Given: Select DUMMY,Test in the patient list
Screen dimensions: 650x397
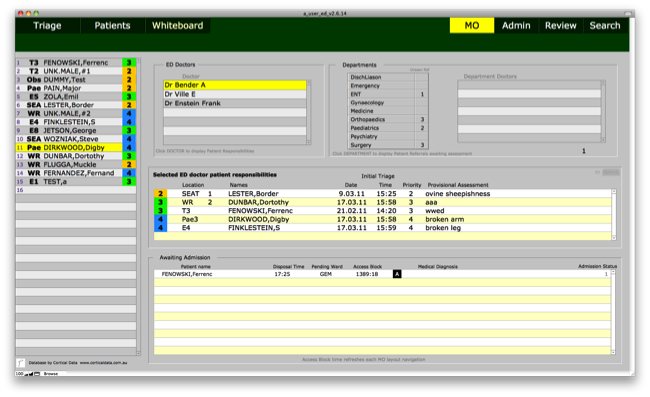Looking at the screenshot, I should coord(76,80).
